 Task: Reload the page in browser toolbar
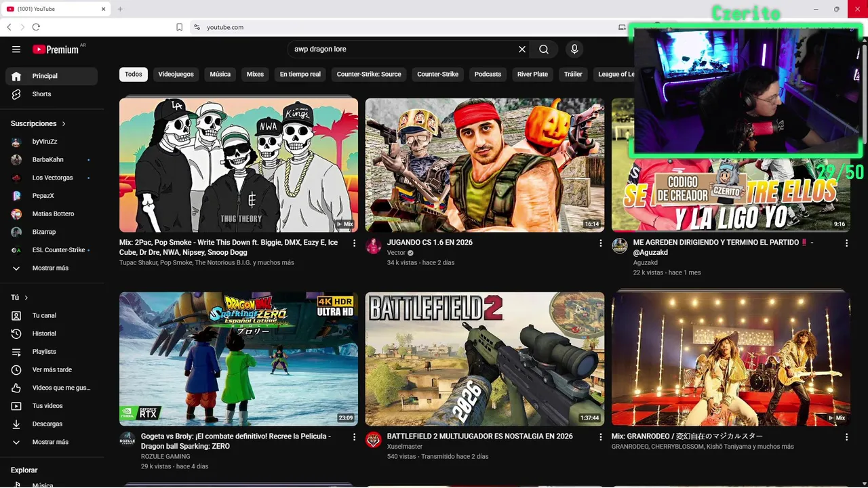36,27
